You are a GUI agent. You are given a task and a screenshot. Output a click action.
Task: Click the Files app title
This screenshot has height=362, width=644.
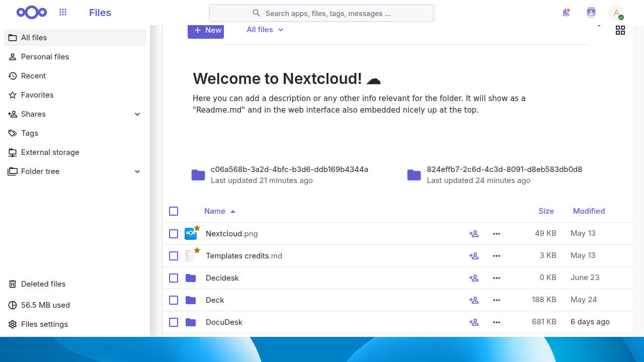100,13
